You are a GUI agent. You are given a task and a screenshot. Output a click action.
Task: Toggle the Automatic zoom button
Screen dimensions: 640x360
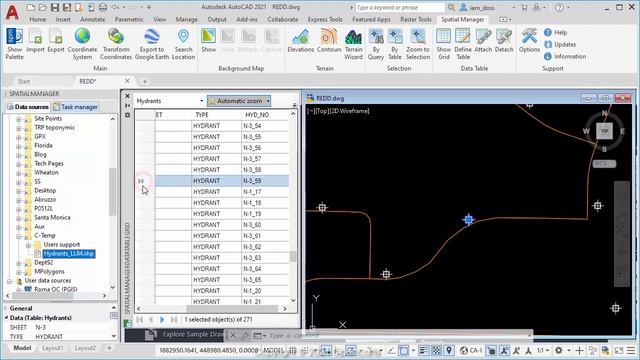coord(236,101)
